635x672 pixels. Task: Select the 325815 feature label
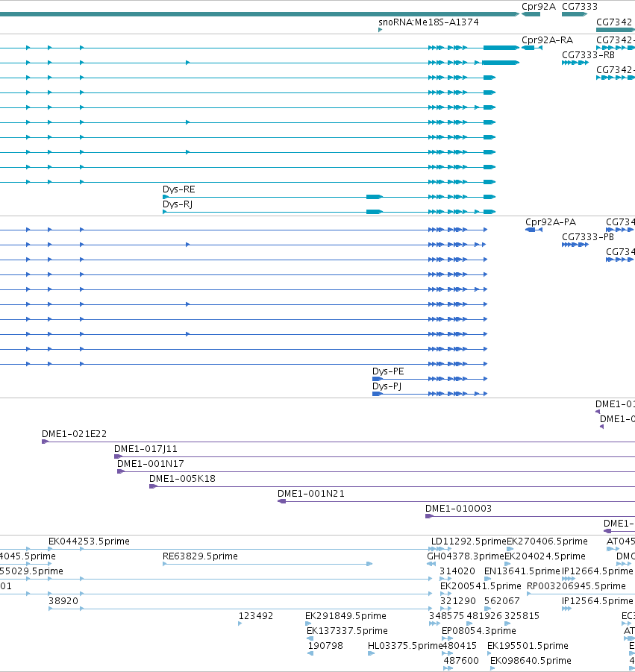click(x=522, y=616)
